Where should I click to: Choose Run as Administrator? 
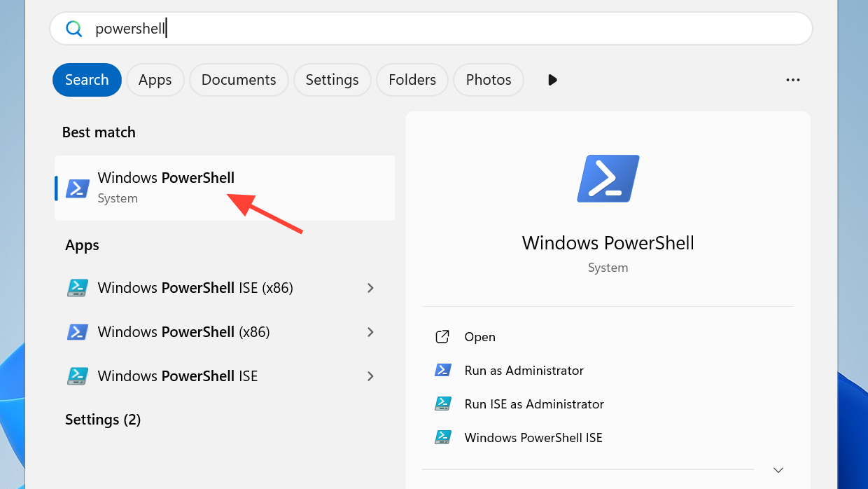[524, 371]
